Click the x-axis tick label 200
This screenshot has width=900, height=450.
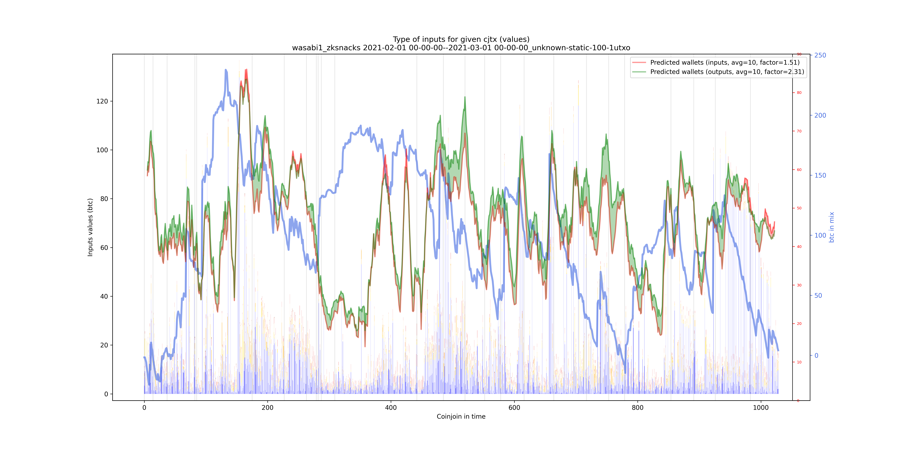click(267, 406)
